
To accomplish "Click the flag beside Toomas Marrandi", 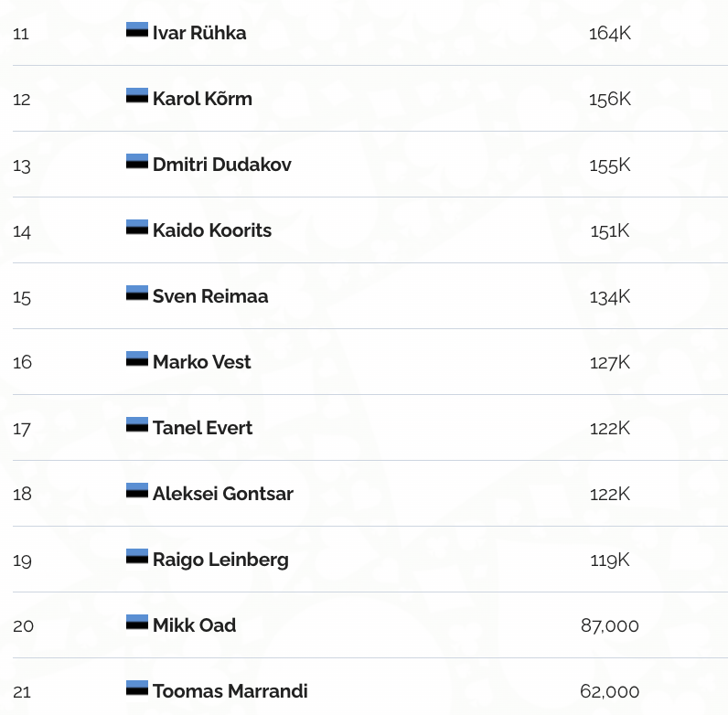I will [x=136, y=688].
